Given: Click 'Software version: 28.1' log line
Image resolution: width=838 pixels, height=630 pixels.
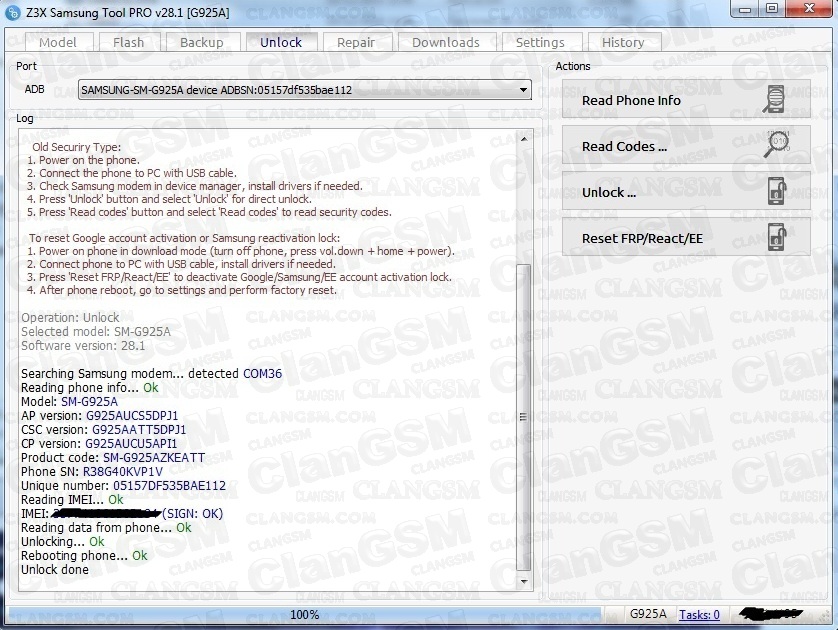Looking at the screenshot, I should tap(83, 346).
